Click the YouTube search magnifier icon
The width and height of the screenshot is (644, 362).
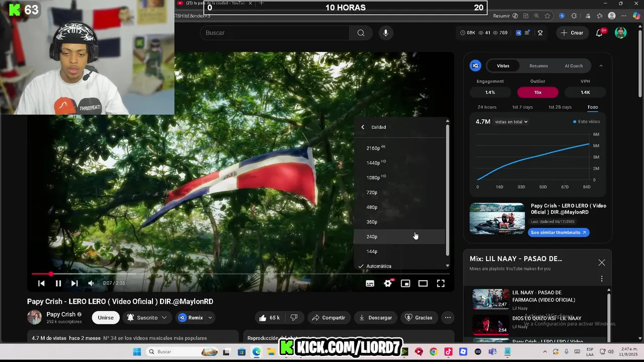point(361,33)
